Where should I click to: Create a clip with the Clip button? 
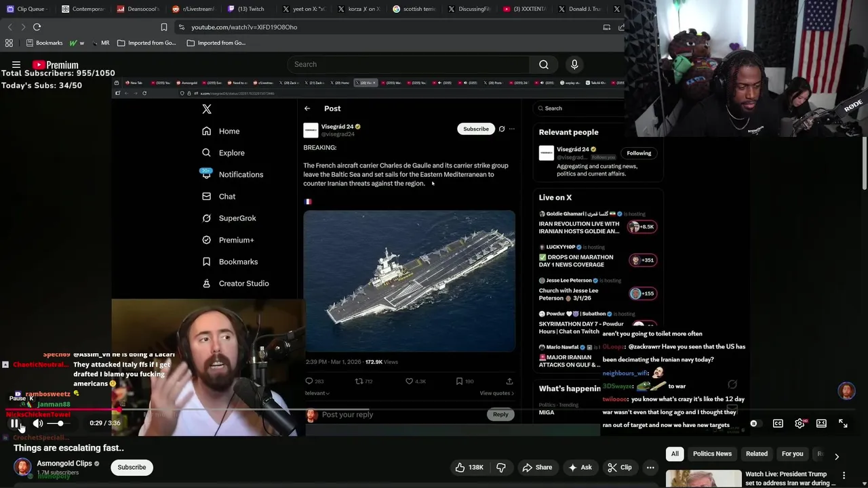point(620,468)
